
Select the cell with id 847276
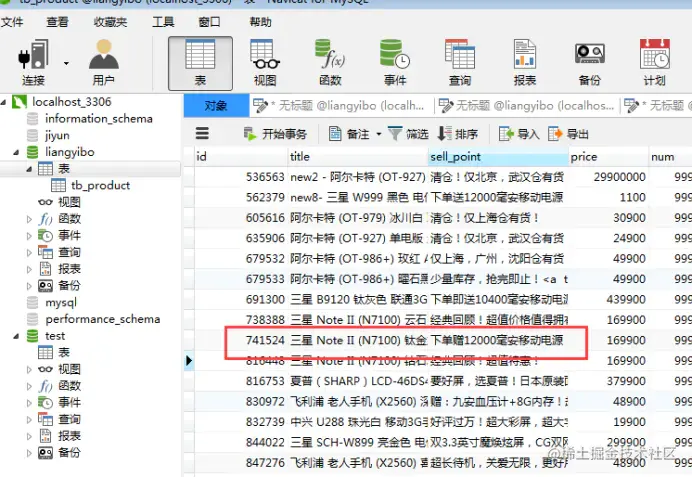pyautogui.click(x=241, y=463)
